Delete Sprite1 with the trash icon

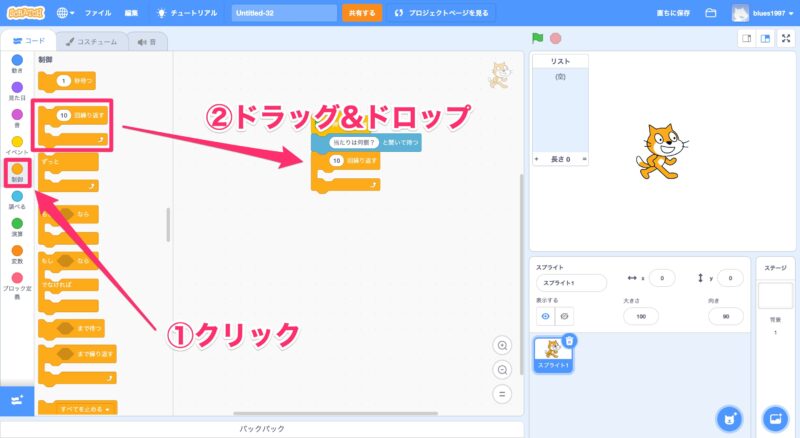click(569, 341)
